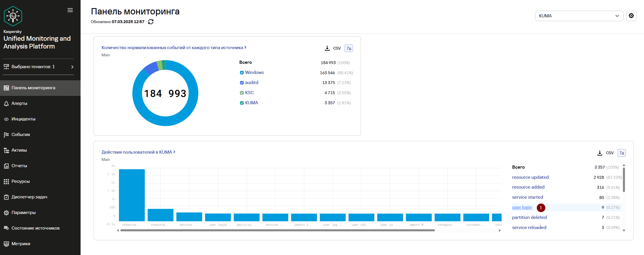The image size is (644, 255).
Task: Open dashboard settings via the gear icon
Action: pos(631,16)
